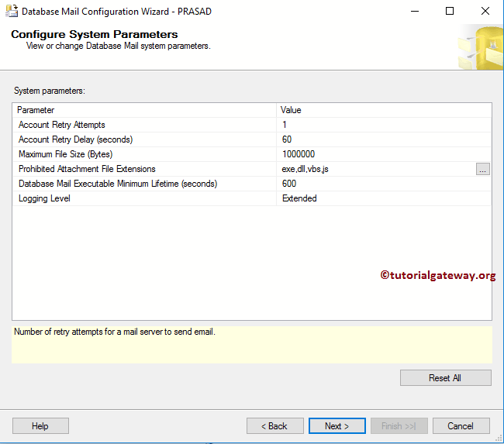The height and width of the screenshot is (444, 504).
Task: Edit Account Retry Delay value 60
Action: [x=384, y=139]
